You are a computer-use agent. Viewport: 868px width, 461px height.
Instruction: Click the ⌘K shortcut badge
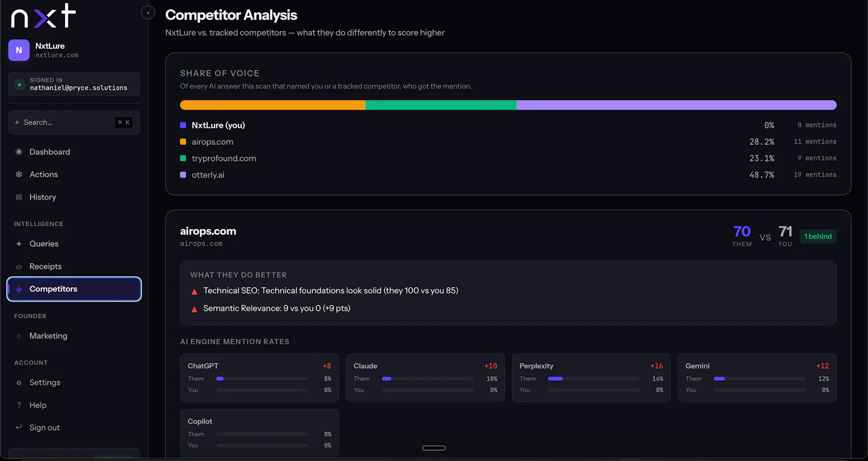(124, 123)
